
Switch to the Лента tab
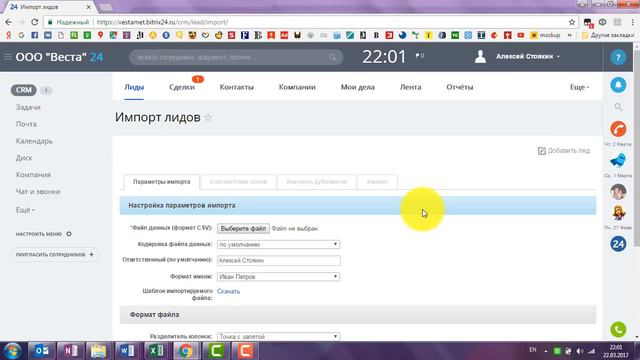pos(410,87)
